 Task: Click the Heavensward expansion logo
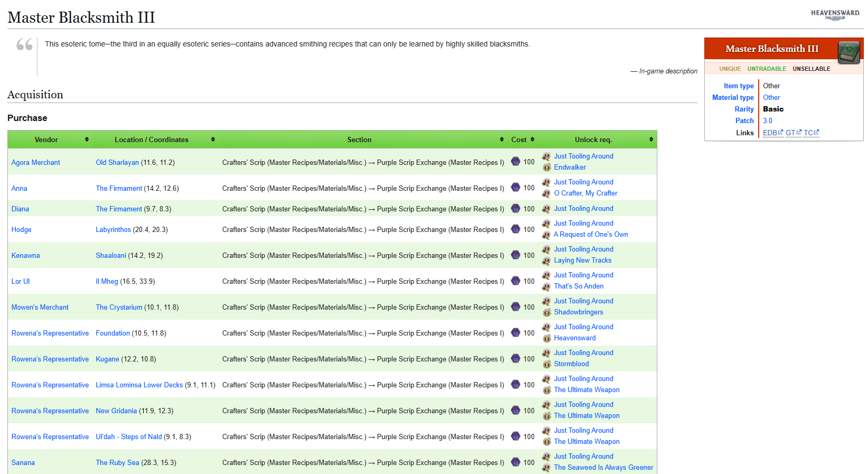[x=835, y=14]
